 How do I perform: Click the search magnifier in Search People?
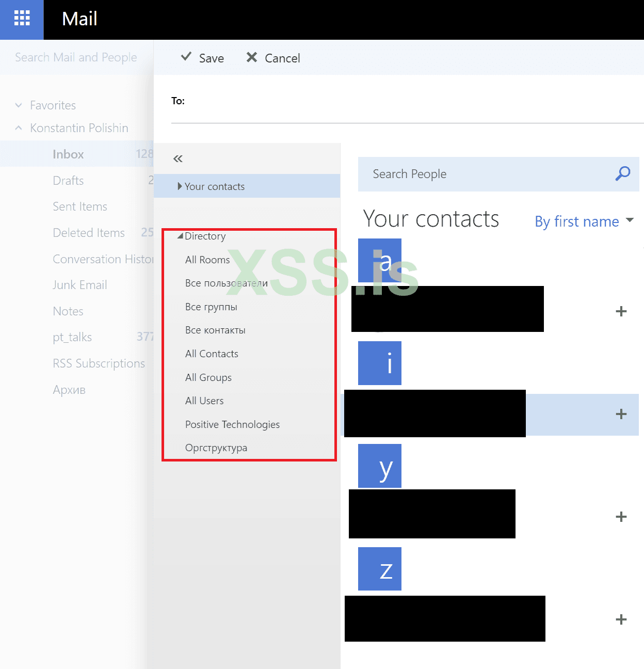623,174
